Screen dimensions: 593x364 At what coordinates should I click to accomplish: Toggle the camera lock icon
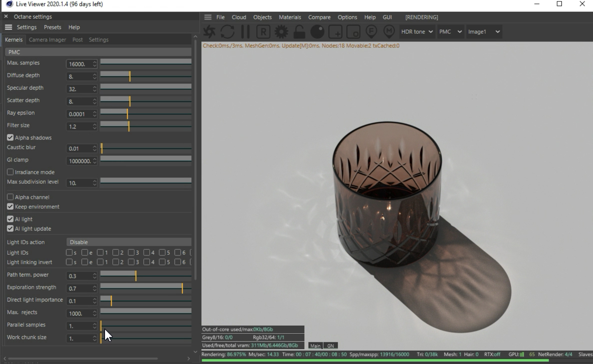[299, 32]
